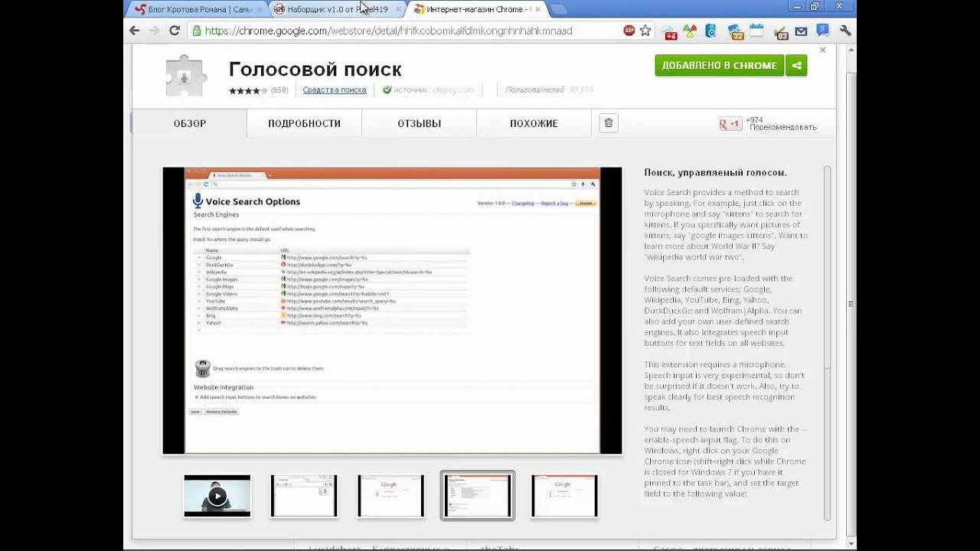Select the third screenshot thumbnail with Google
The height and width of the screenshot is (551, 980).
(x=390, y=495)
